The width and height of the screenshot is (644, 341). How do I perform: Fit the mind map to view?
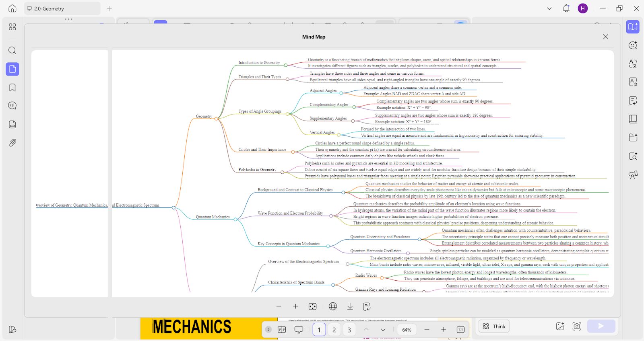tap(312, 306)
